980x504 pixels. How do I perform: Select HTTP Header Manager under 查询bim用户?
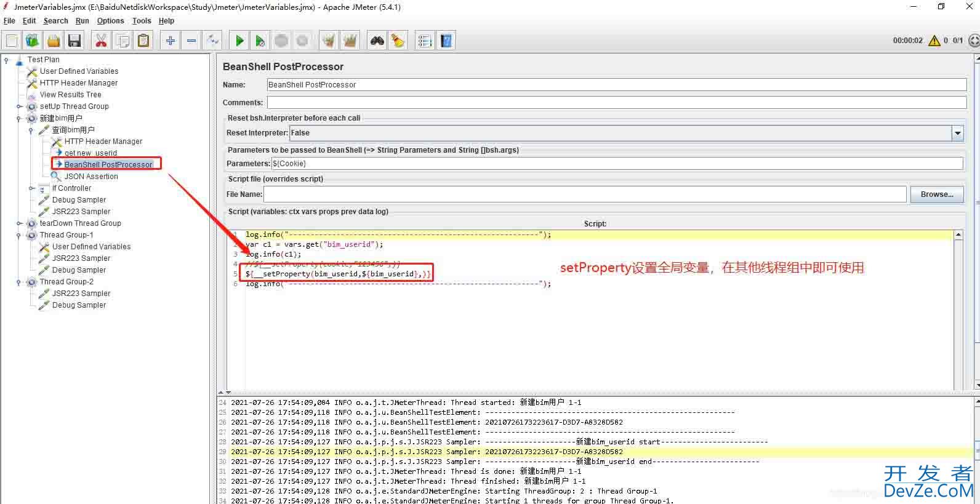[x=103, y=142]
